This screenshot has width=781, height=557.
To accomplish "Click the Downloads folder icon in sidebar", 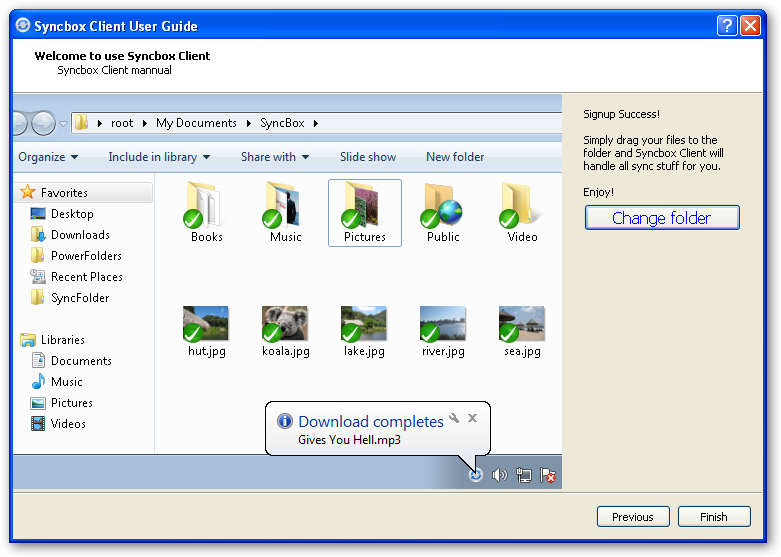I will (x=38, y=234).
